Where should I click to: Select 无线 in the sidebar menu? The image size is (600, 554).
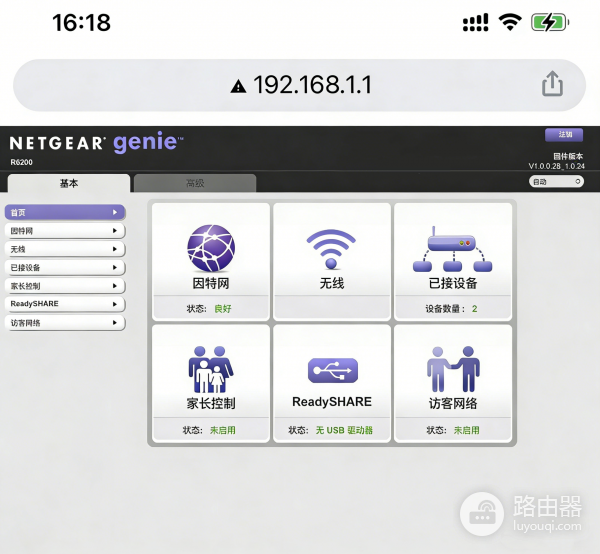click(x=65, y=249)
